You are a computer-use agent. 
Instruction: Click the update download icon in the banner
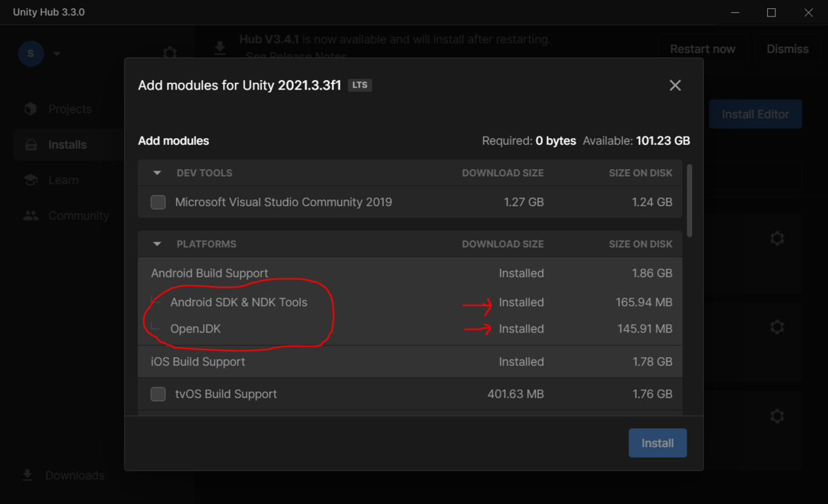219,48
